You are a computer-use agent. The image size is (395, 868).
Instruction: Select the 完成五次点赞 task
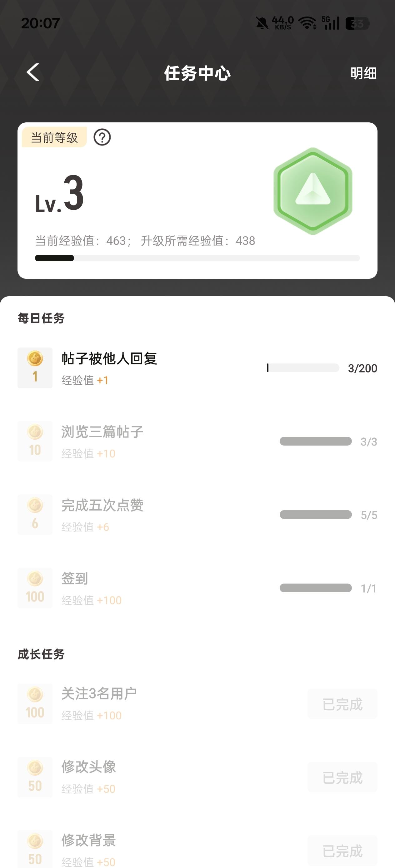click(x=102, y=506)
